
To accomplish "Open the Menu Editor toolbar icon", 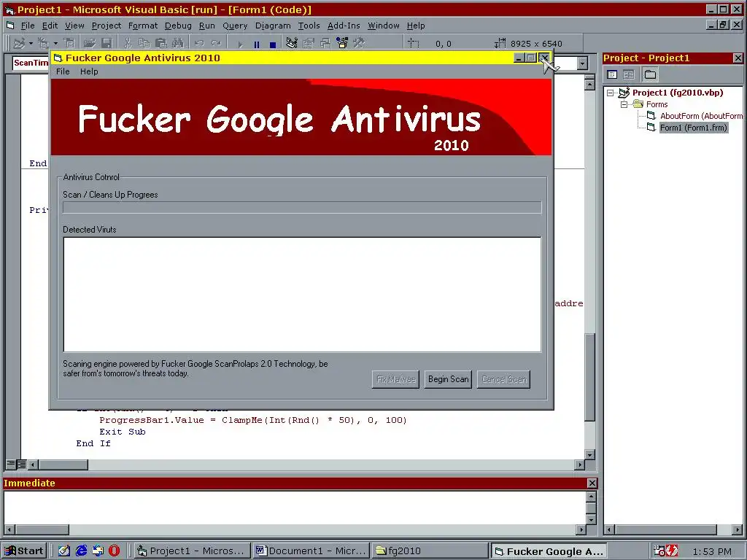I will pyautogui.click(x=69, y=43).
